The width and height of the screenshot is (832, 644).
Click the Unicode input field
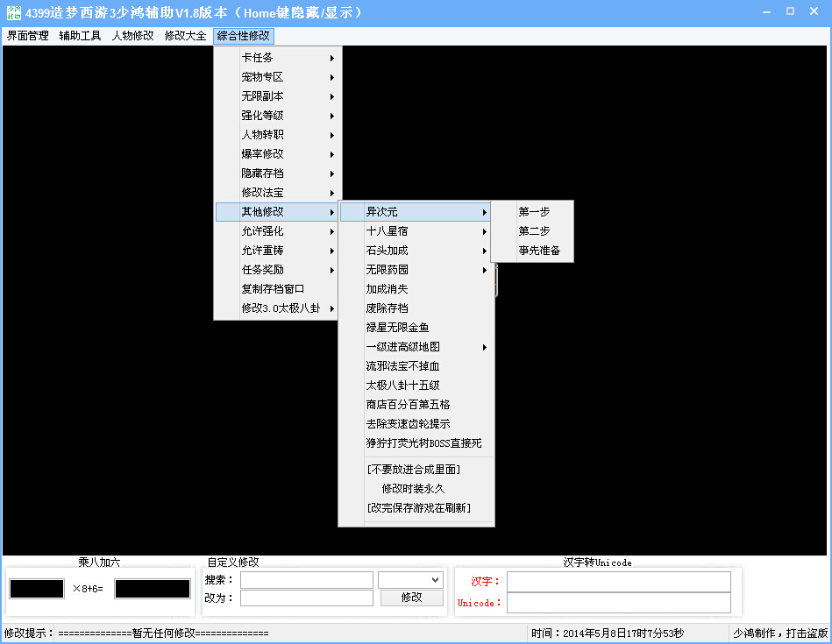[x=619, y=603]
